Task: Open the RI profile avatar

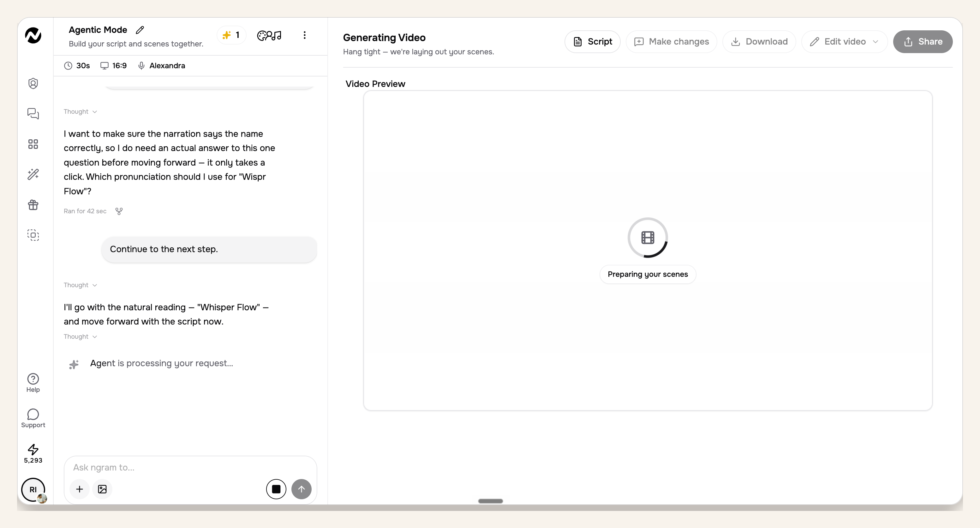Action: [33, 489]
